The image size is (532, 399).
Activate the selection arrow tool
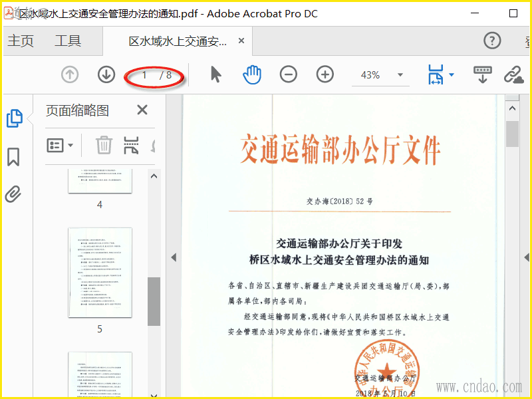coord(215,74)
